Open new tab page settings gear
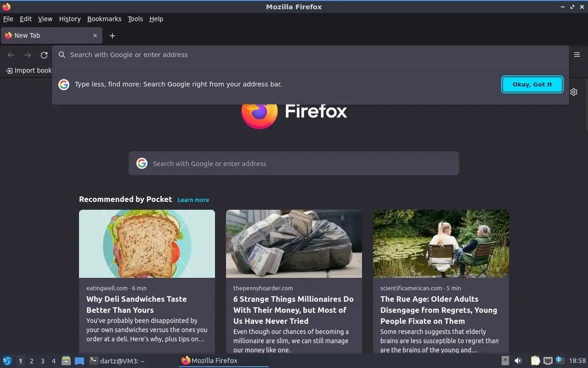The image size is (588, 368). [574, 92]
